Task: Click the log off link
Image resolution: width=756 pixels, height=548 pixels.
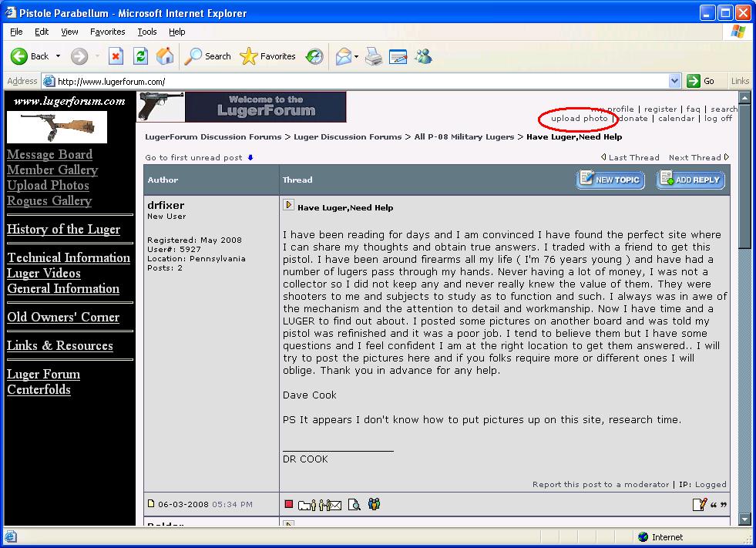Action: (x=718, y=118)
